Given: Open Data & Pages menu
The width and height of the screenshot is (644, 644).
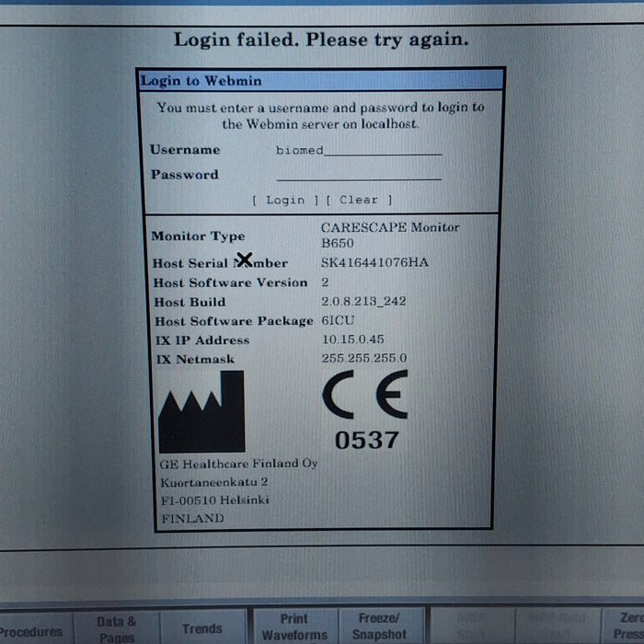Looking at the screenshot, I should pyautogui.click(x=117, y=628).
